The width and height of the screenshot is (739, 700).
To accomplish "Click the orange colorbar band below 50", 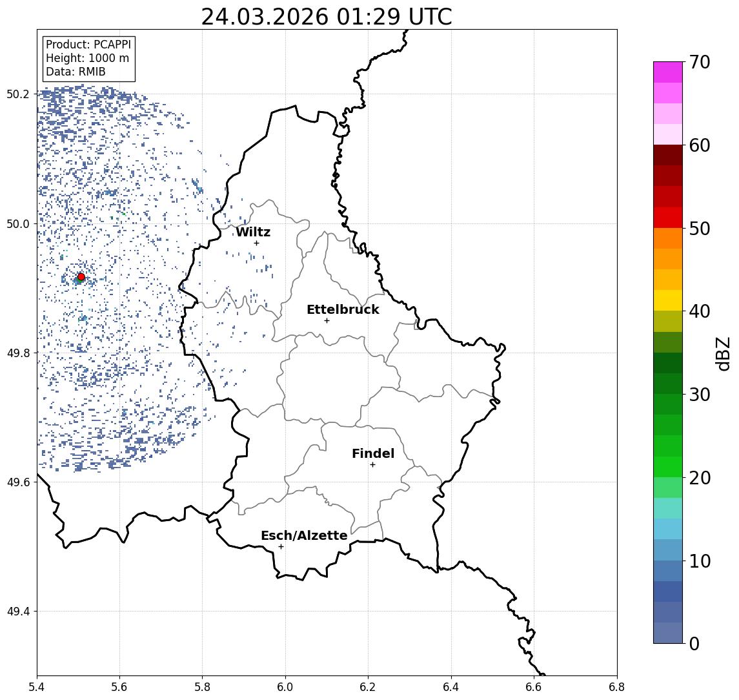I will click(x=668, y=238).
